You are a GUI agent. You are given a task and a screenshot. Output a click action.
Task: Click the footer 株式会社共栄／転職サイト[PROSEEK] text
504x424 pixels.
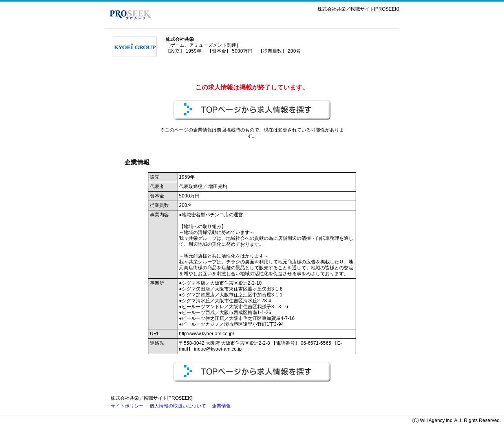[x=152, y=398]
